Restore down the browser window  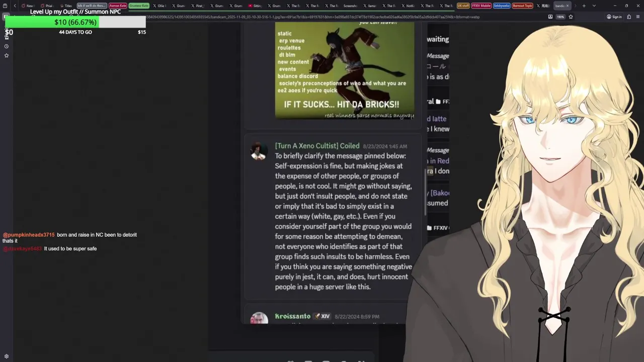click(x=626, y=6)
